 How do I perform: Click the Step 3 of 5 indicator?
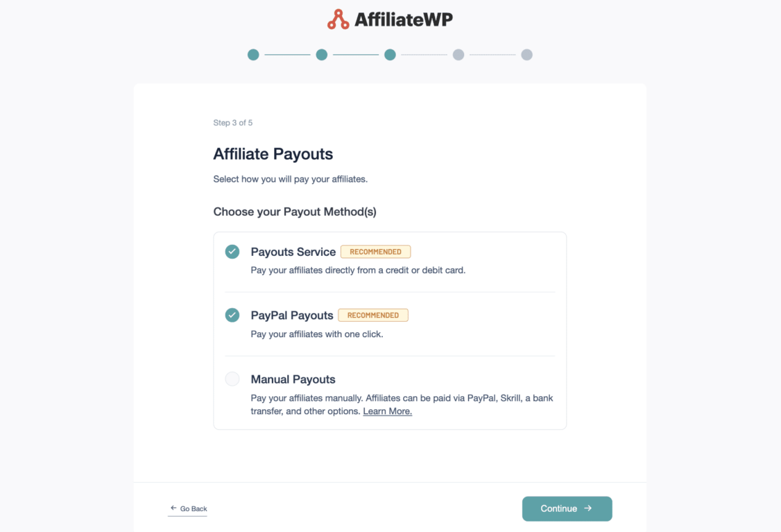(233, 122)
